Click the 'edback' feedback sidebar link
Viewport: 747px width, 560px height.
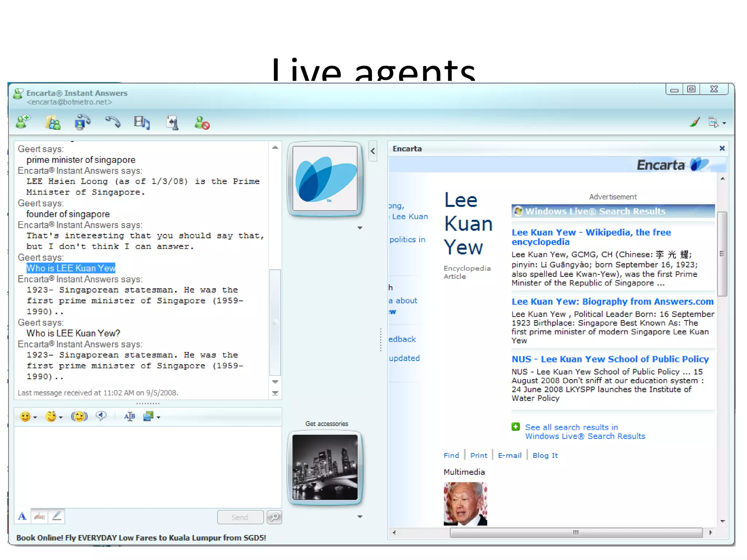(x=402, y=339)
